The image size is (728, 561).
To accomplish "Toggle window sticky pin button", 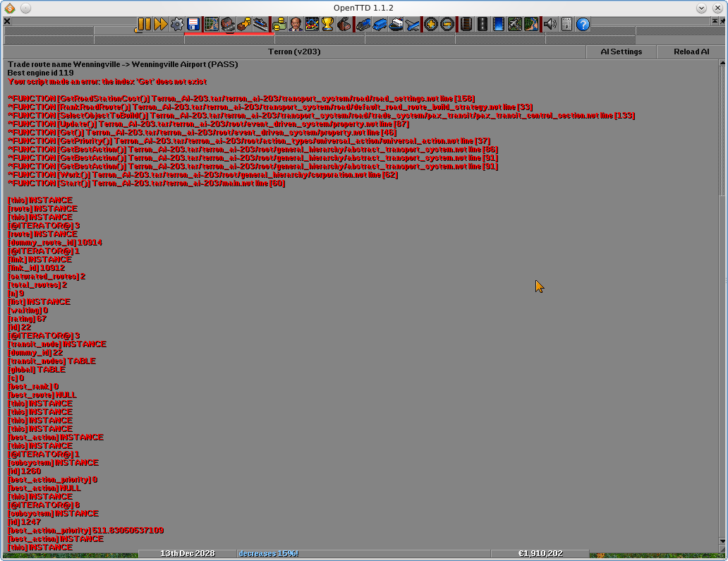I will (x=722, y=21).
